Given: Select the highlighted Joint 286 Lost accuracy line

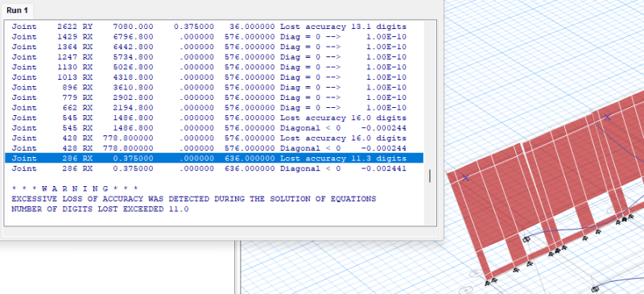Looking at the screenshot, I should [214, 159].
